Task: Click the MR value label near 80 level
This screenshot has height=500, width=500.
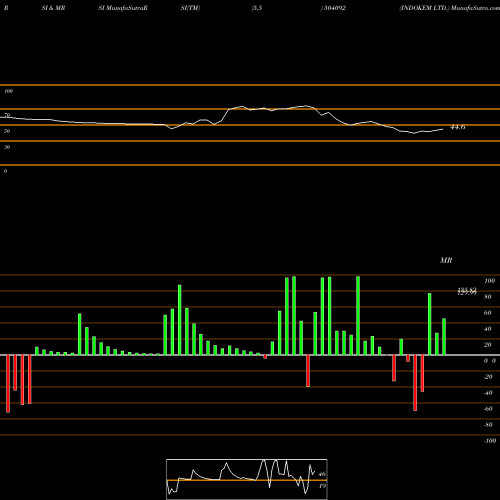Action: [x=467, y=292]
